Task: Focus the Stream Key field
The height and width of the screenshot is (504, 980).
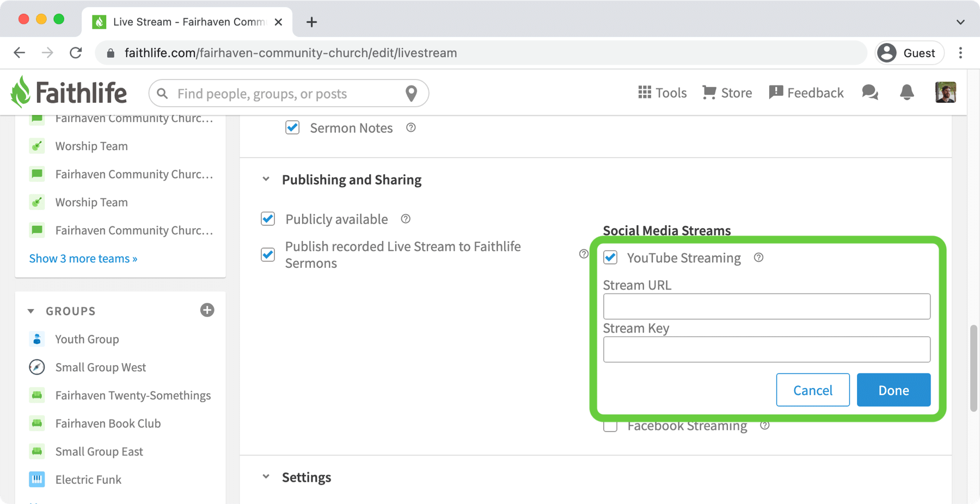Action: point(767,349)
